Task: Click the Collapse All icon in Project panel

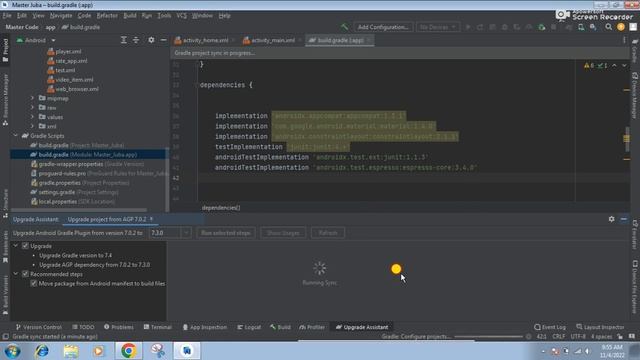Action: [x=136, y=40]
